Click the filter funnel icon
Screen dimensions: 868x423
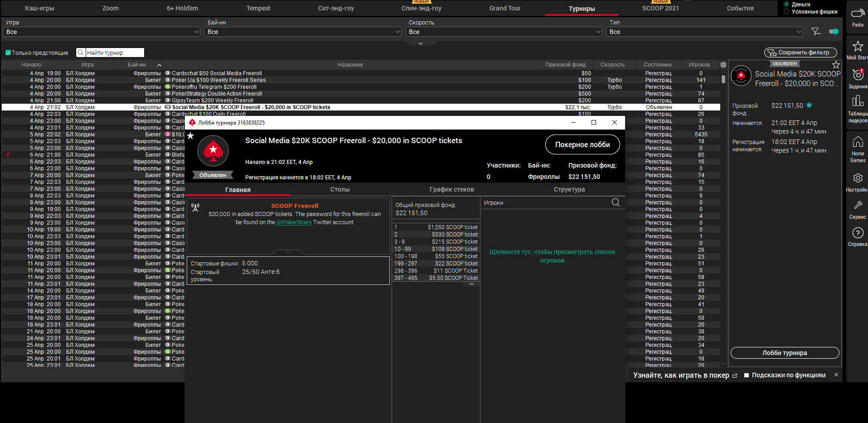point(816,31)
